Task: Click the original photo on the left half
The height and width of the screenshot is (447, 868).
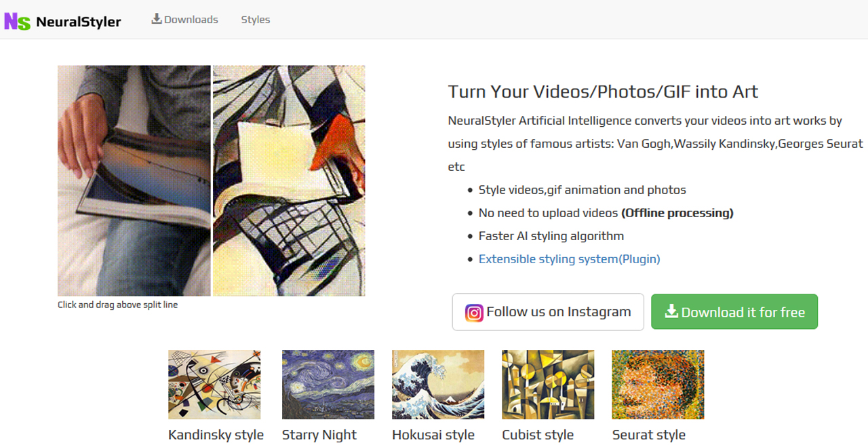Action: [134, 180]
